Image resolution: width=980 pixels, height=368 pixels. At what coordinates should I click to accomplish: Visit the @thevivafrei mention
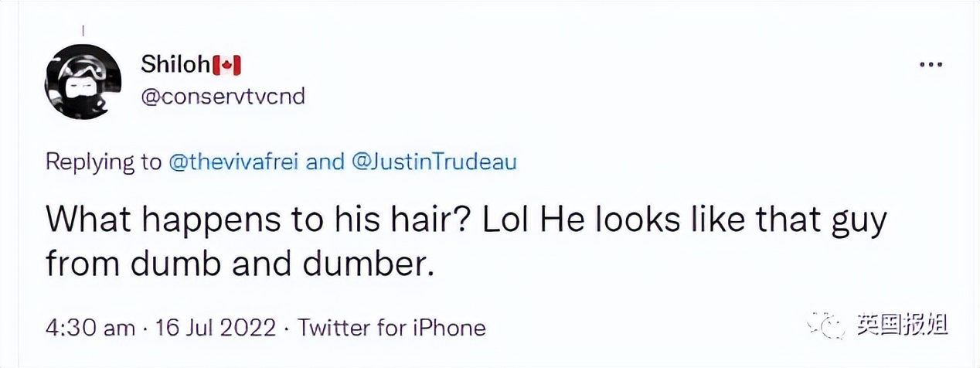(236, 162)
